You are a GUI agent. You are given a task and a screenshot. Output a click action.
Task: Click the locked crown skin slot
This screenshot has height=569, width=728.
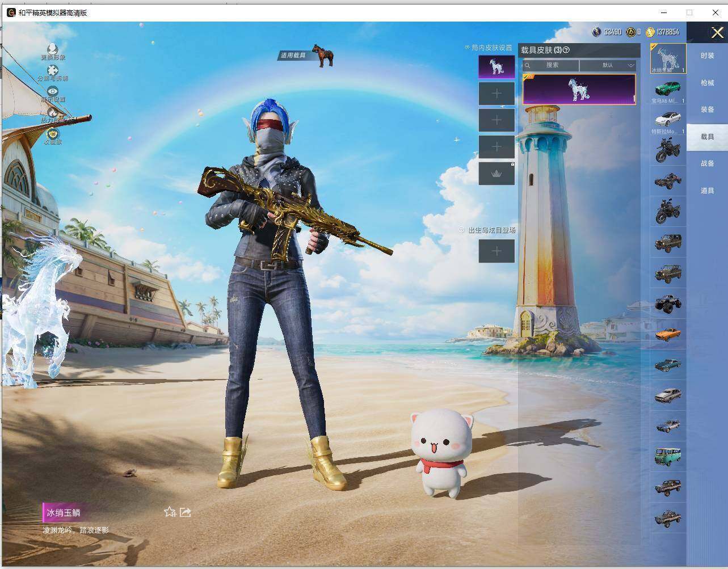(x=496, y=174)
